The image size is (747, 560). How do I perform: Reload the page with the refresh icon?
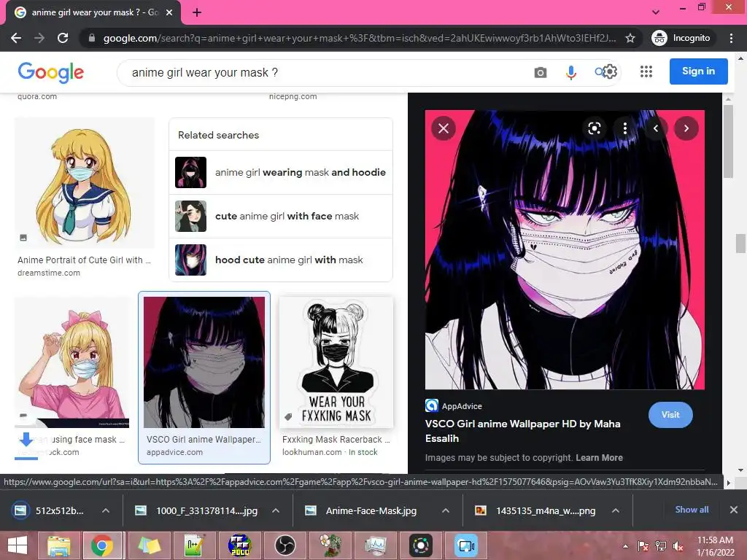pos(63,38)
